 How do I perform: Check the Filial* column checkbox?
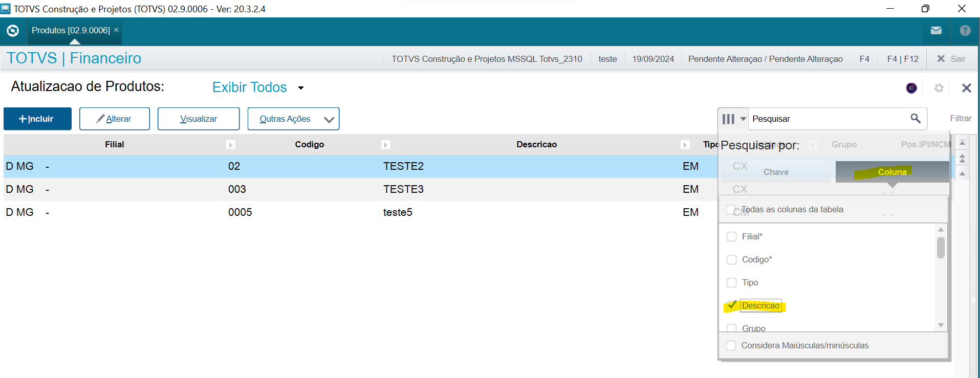pyautogui.click(x=732, y=237)
